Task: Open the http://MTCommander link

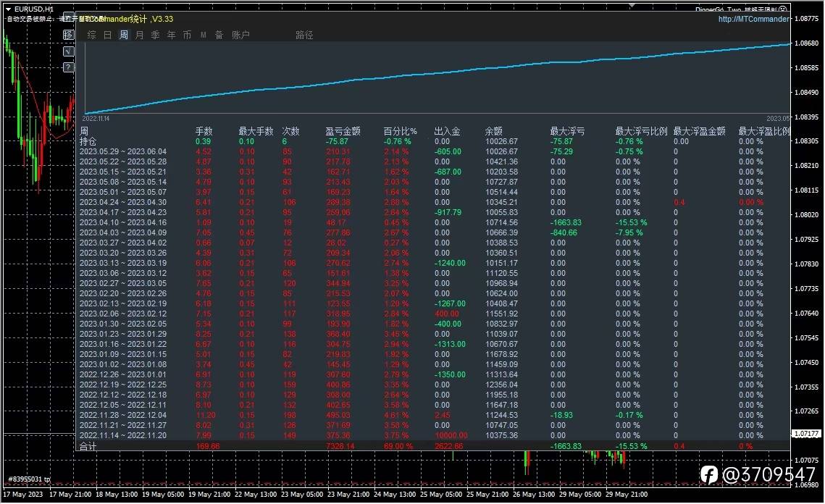Action: point(753,19)
